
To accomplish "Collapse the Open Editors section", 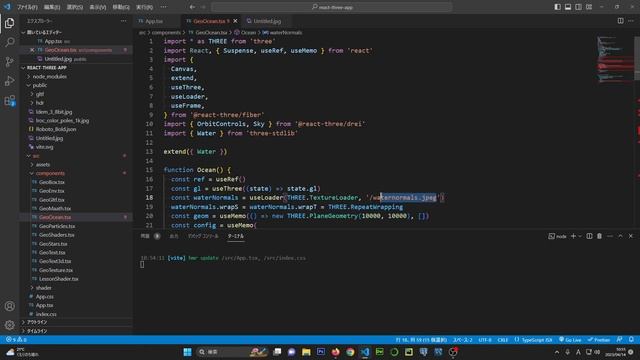I will [x=76, y=32].
